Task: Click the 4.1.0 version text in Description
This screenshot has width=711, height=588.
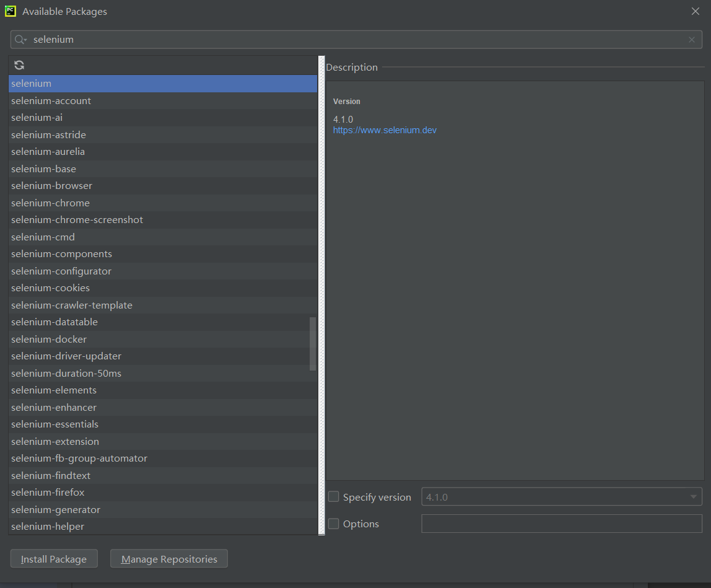Action: tap(343, 120)
